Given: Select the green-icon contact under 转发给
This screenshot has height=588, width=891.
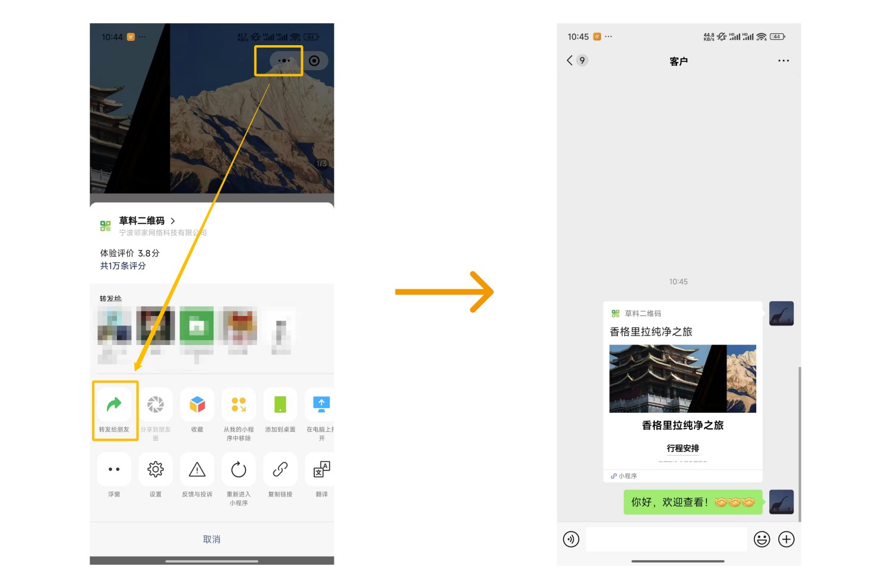Looking at the screenshot, I should tap(197, 326).
